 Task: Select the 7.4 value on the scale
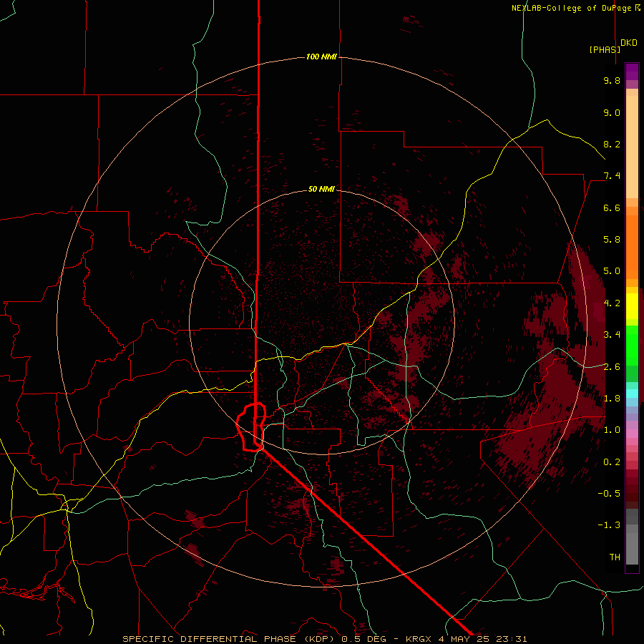(612, 176)
